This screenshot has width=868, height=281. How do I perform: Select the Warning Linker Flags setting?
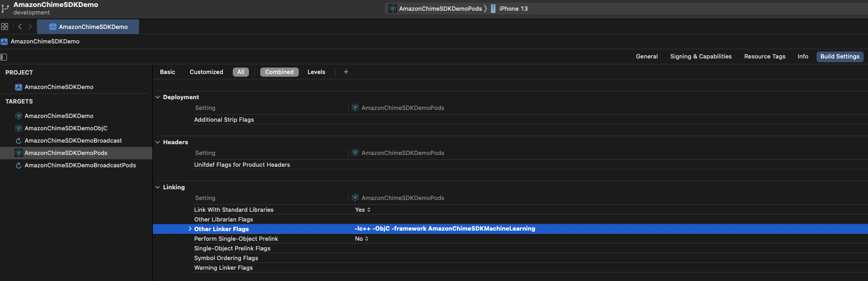pyautogui.click(x=223, y=268)
